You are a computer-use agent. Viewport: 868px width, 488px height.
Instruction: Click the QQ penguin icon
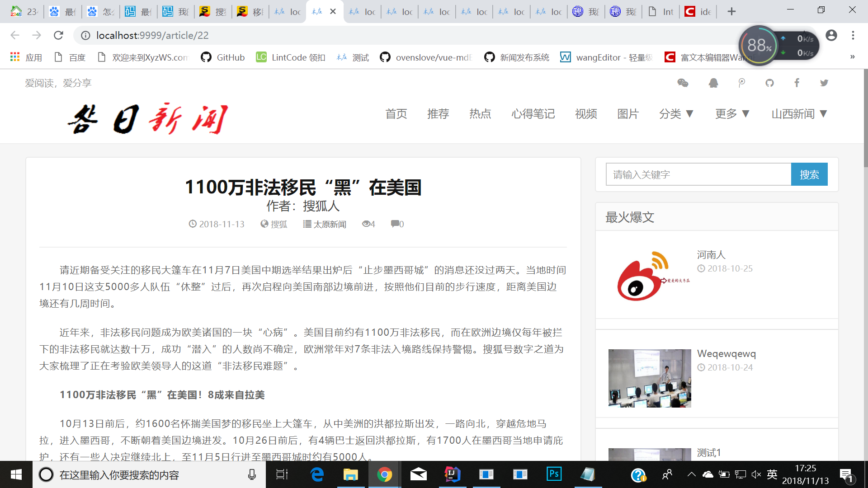coord(713,83)
